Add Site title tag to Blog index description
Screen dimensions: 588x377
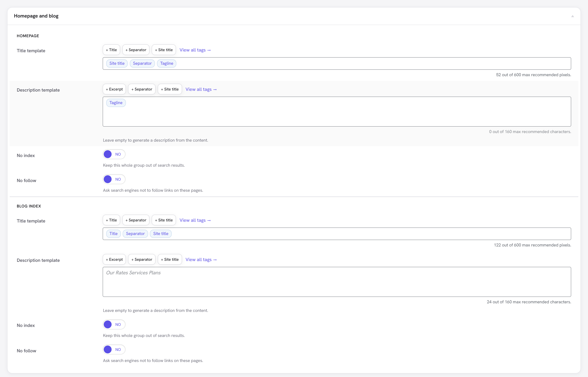point(170,260)
